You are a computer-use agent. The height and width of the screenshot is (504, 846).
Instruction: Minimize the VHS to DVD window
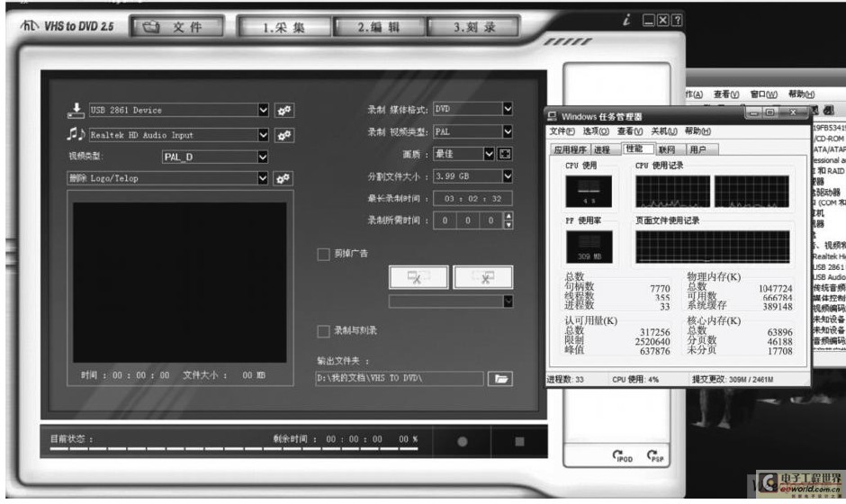coord(649,21)
